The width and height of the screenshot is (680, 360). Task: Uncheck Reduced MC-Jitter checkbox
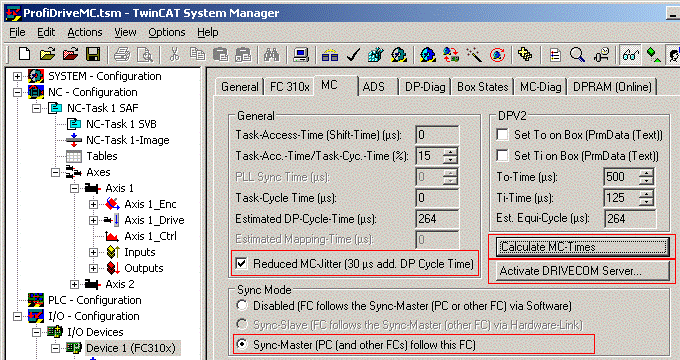pyautogui.click(x=242, y=263)
